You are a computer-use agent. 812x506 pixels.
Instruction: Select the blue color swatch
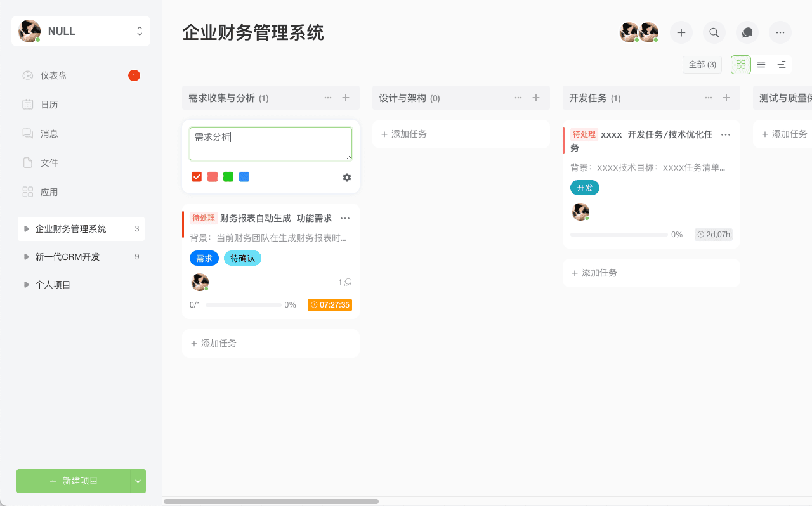[244, 177]
